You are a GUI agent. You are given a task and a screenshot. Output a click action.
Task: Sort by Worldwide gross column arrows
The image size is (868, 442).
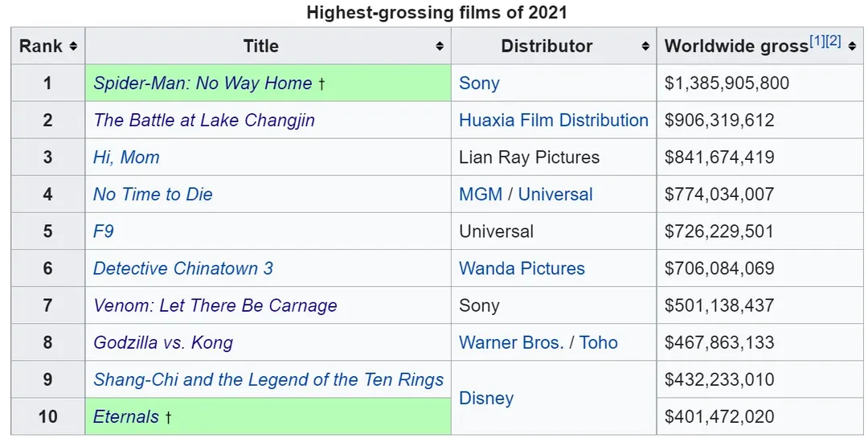(x=852, y=47)
